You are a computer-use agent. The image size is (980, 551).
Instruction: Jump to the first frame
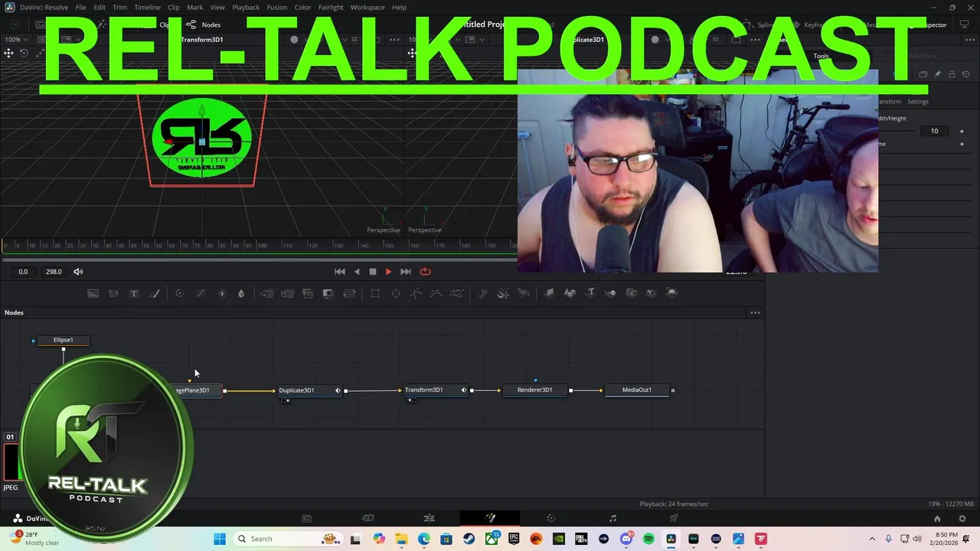coord(340,272)
